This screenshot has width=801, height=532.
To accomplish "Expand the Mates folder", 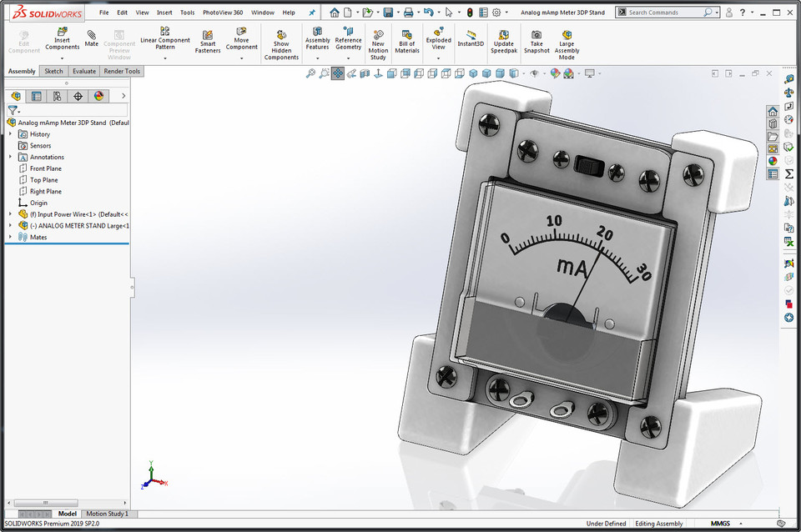I will (8, 237).
